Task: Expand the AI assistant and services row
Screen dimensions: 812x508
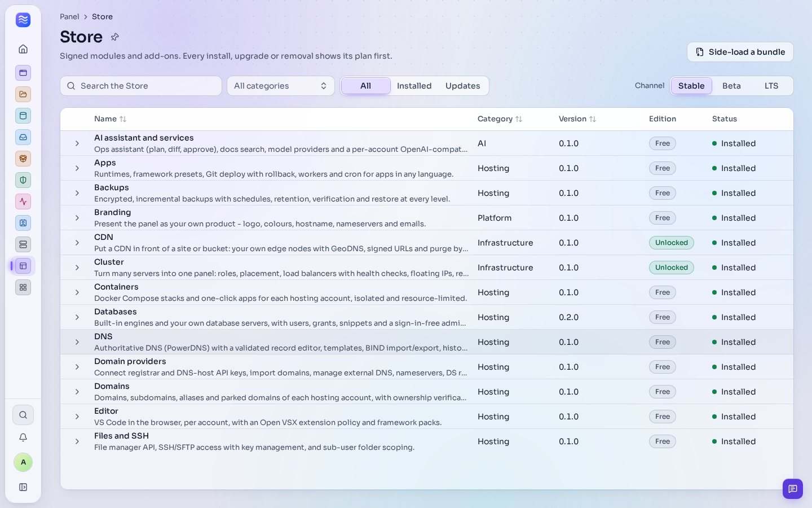Action: pyautogui.click(x=77, y=143)
